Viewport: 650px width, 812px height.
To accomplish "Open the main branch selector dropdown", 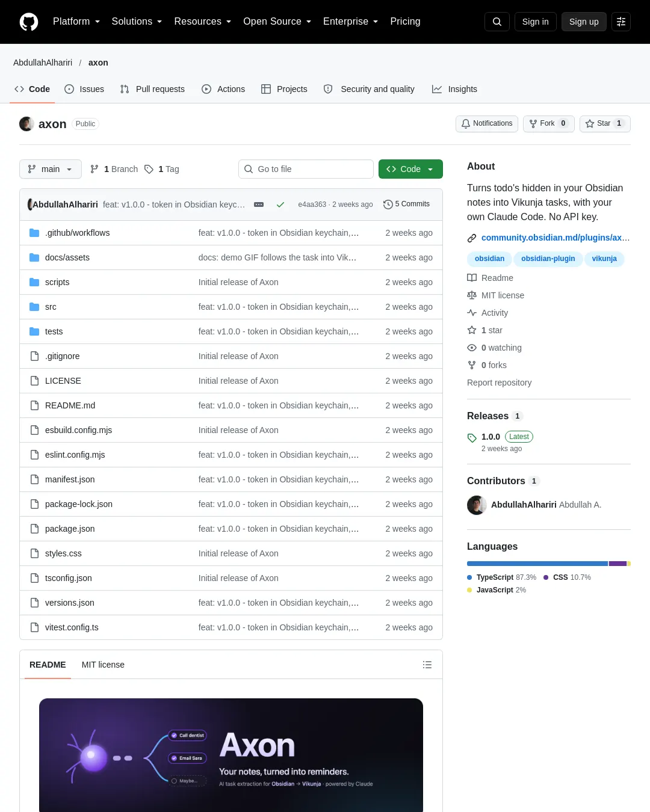I will pos(50,169).
